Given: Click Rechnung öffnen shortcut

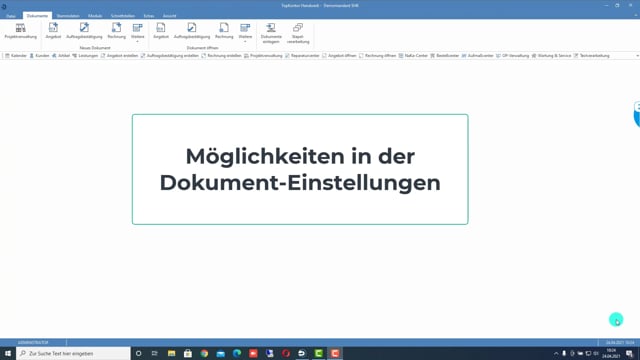Looking at the screenshot, I should pyautogui.click(x=378, y=56).
